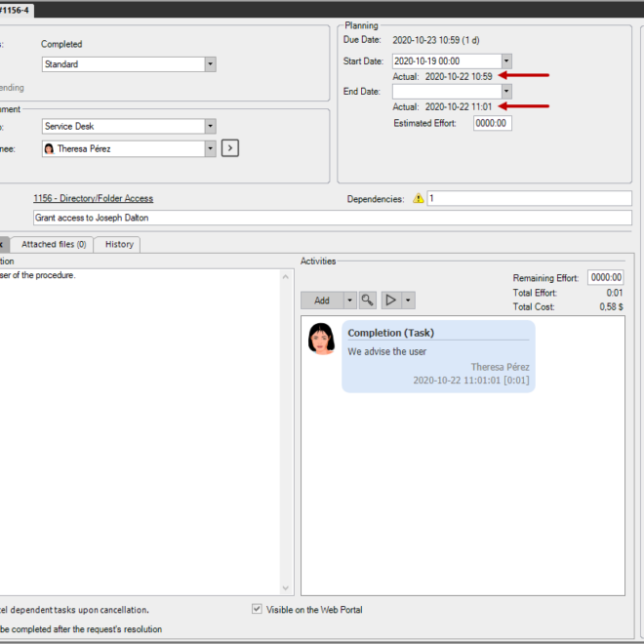The height and width of the screenshot is (644, 644).
Task: Switch to the Attached files tab
Action: pyautogui.click(x=54, y=245)
